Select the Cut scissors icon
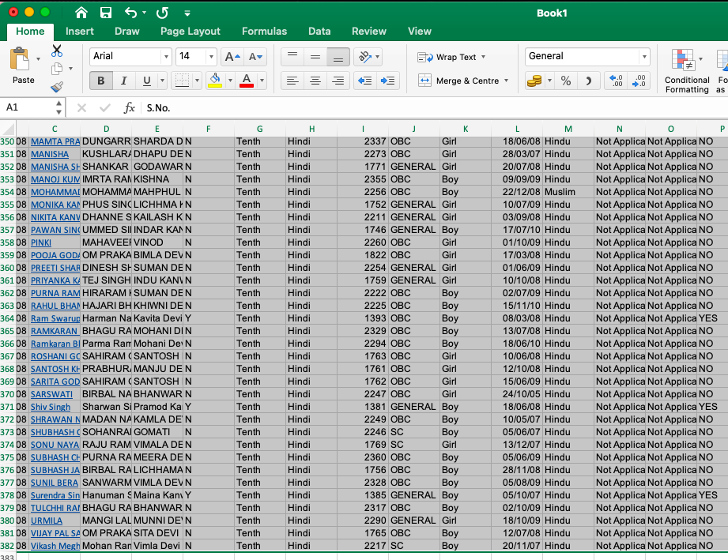 (56, 49)
